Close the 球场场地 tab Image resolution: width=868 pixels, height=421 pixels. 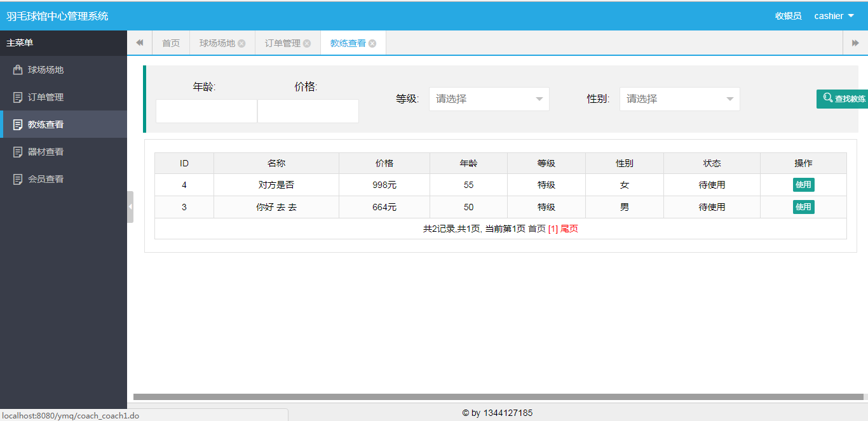click(241, 43)
